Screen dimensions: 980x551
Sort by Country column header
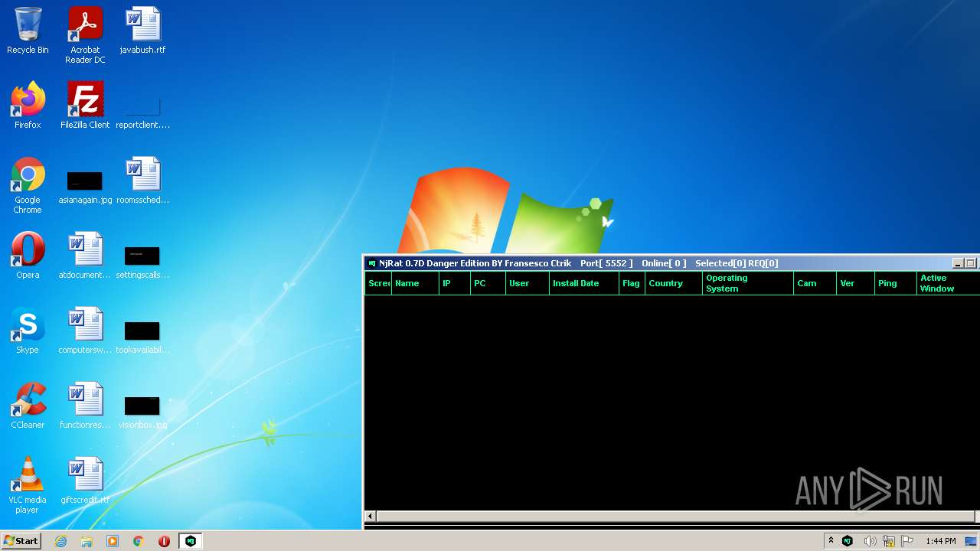tap(674, 283)
